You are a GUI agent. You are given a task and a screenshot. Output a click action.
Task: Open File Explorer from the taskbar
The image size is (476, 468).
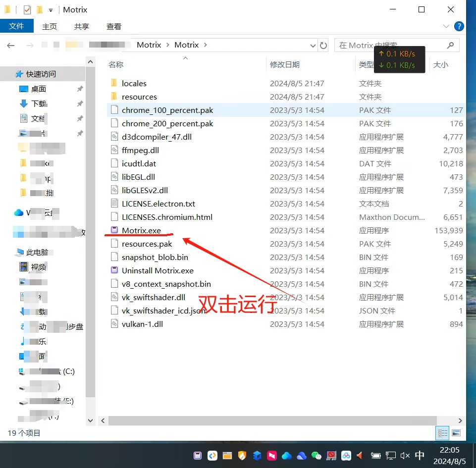pos(227,455)
